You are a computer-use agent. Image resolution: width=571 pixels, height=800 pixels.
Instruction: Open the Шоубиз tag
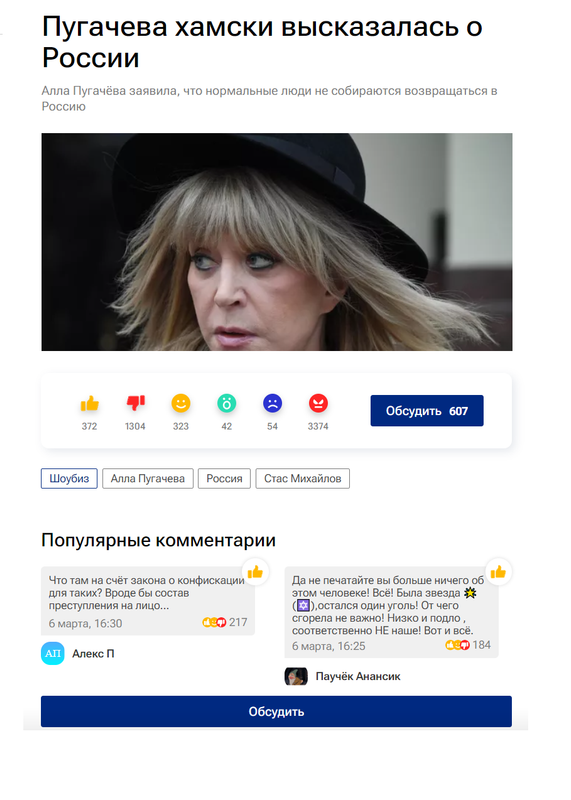(69, 479)
